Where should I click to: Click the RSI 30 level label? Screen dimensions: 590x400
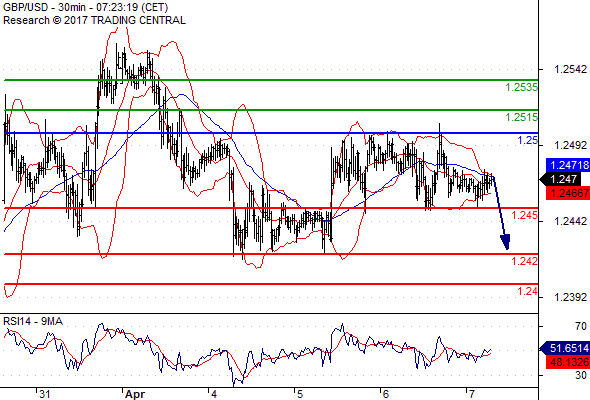[x=581, y=375]
